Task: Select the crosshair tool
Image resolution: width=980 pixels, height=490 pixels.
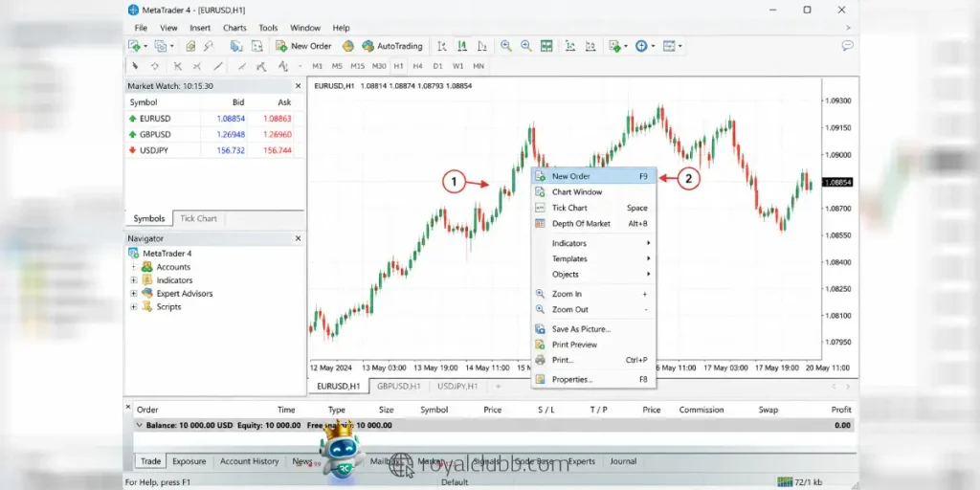Action: [x=154, y=66]
